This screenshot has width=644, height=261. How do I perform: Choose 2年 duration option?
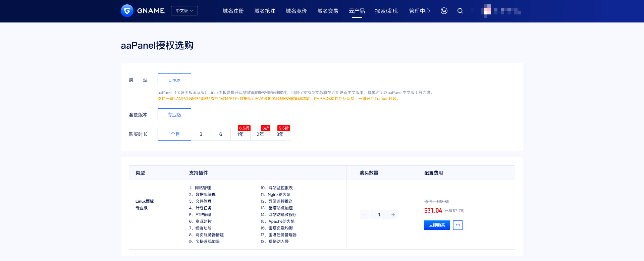point(260,134)
